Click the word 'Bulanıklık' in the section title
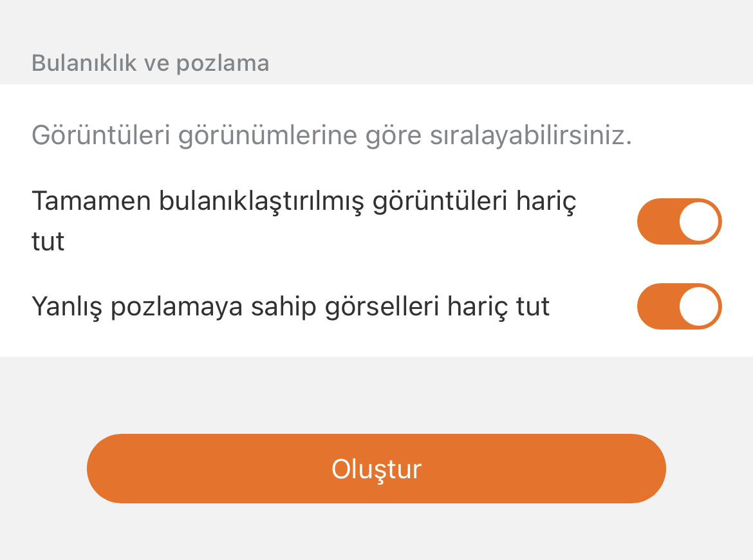The image size is (753, 560). point(84,64)
